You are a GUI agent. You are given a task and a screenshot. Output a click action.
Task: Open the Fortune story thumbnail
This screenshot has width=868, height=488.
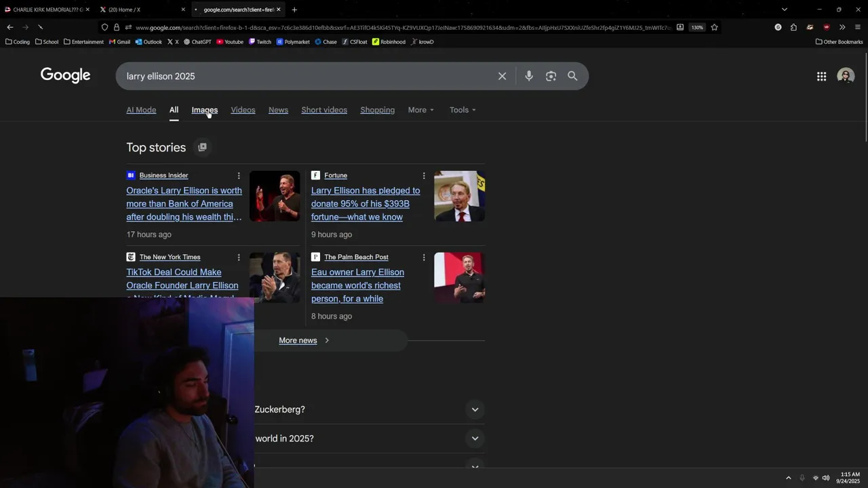[x=460, y=196]
